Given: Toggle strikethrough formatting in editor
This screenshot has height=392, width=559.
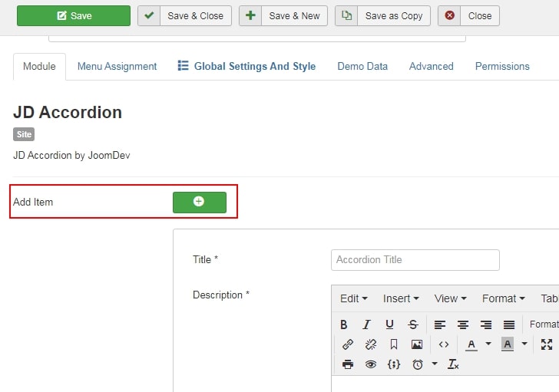Looking at the screenshot, I should tap(413, 324).
